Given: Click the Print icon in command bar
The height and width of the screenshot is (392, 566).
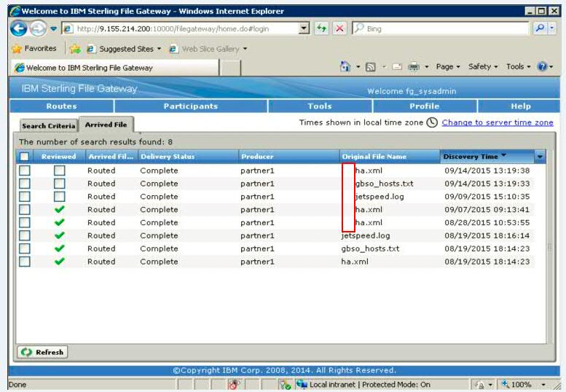Looking at the screenshot, I should (414, 67).
